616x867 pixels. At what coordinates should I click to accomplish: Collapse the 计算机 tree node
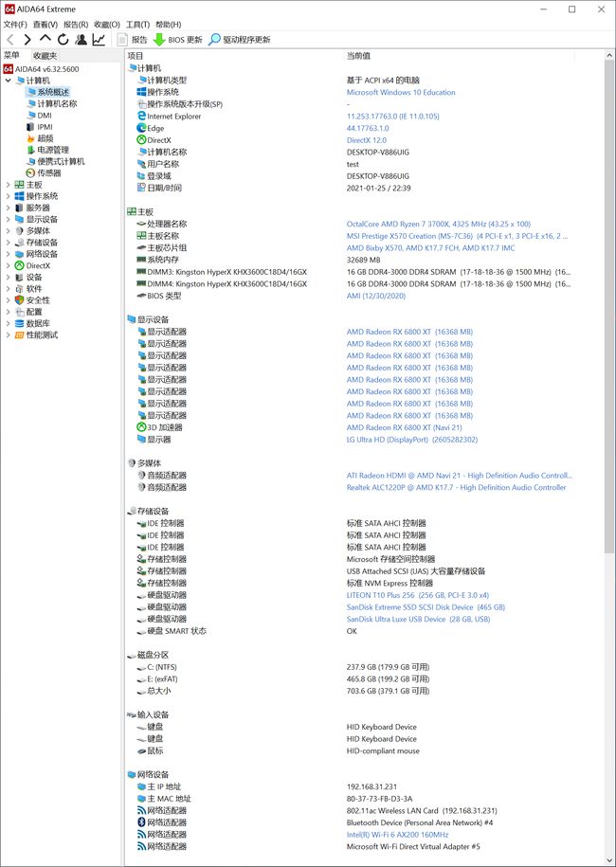[x=8, y=81]
